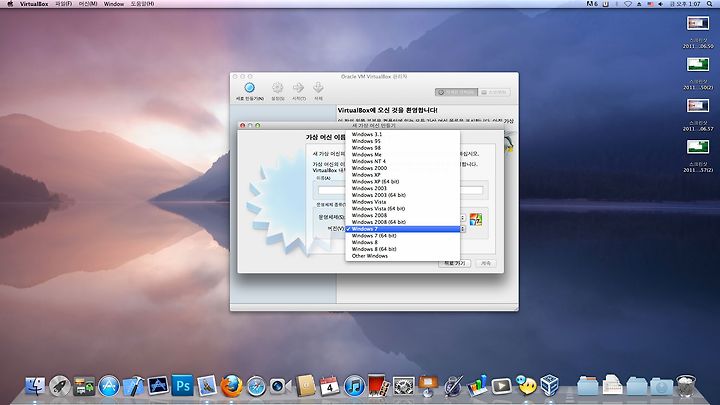This screenshot has height=405, width=720.
Task: Open the Window menu in menu bar
Action: [x=114, y=4]
